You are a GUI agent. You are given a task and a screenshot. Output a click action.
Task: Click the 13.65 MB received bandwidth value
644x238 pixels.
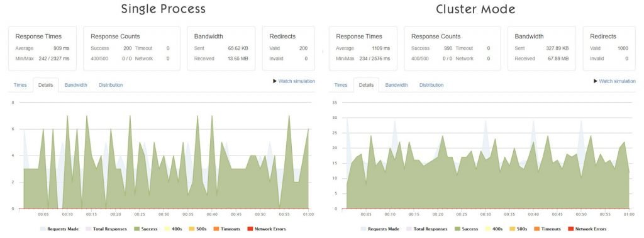(x=238, y=59)
